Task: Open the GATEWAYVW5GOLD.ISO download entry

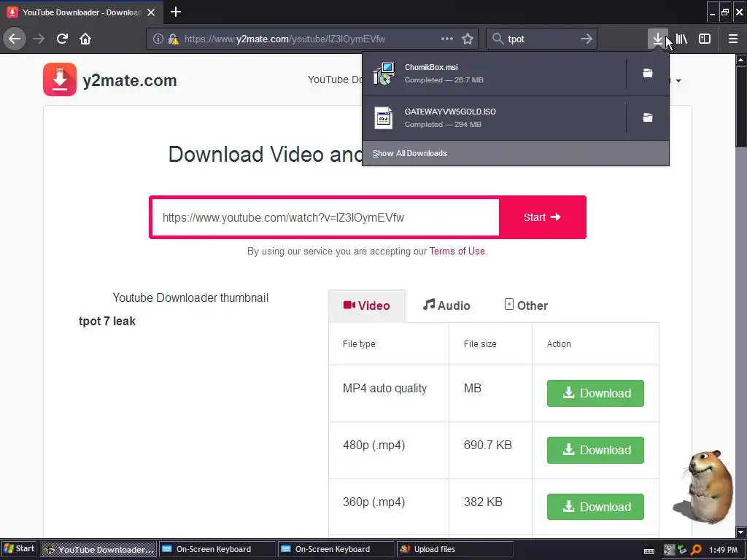Action: [x=494, y=118]
